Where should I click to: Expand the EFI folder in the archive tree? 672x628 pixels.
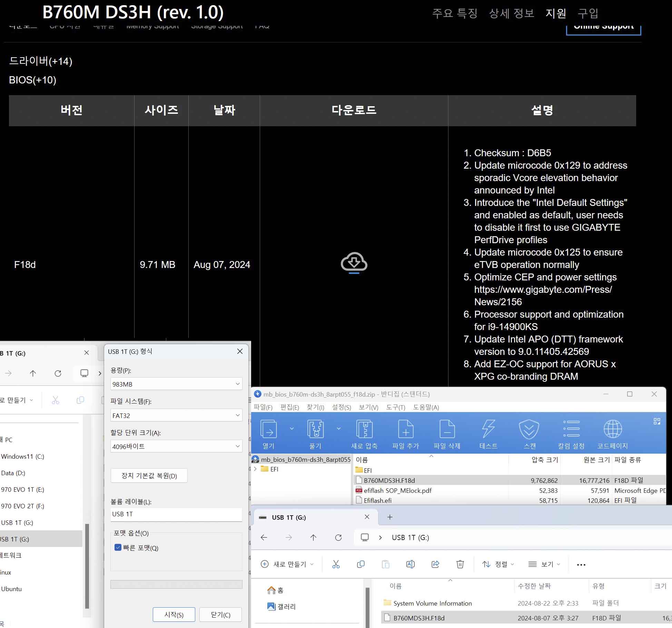pyautogui.click(x=255, y=469)
